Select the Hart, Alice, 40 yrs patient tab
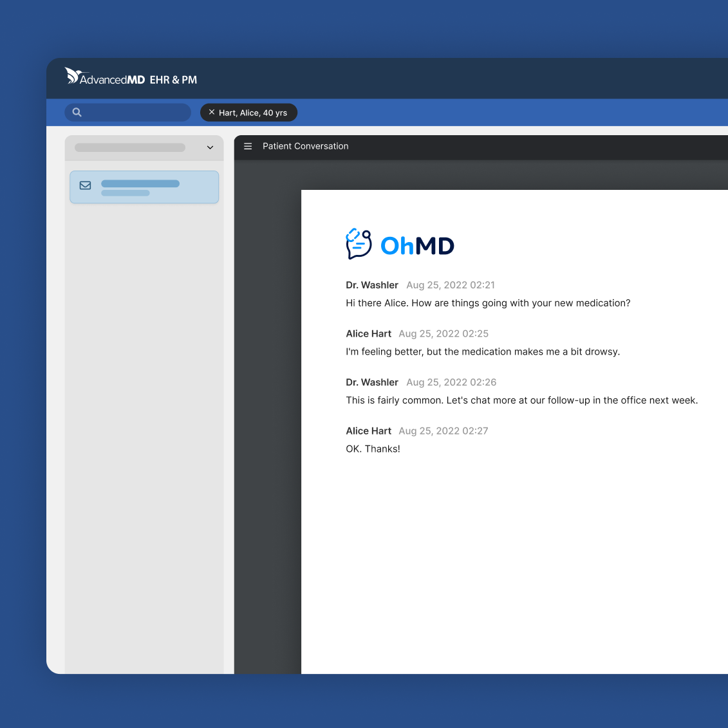The image size is (728, 728). click(x=253, y=113)
